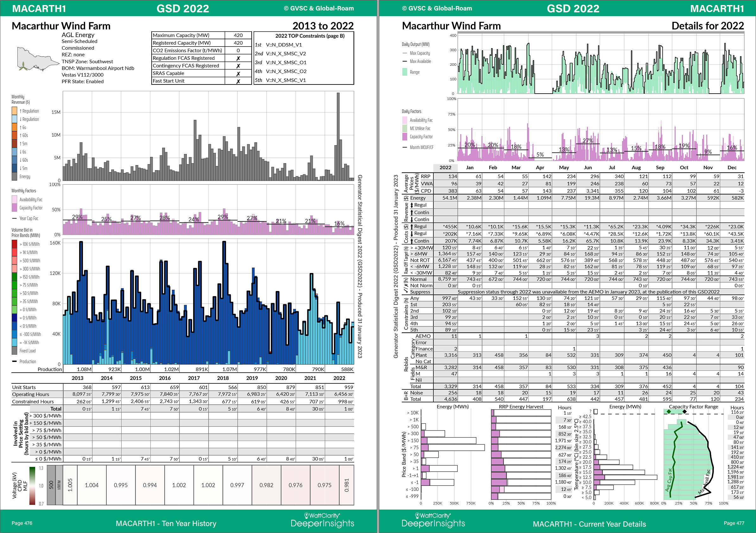Click the CO2 Emissions Factor (t/MWh) label
The image size is (756, 533).
pos(187,50)
